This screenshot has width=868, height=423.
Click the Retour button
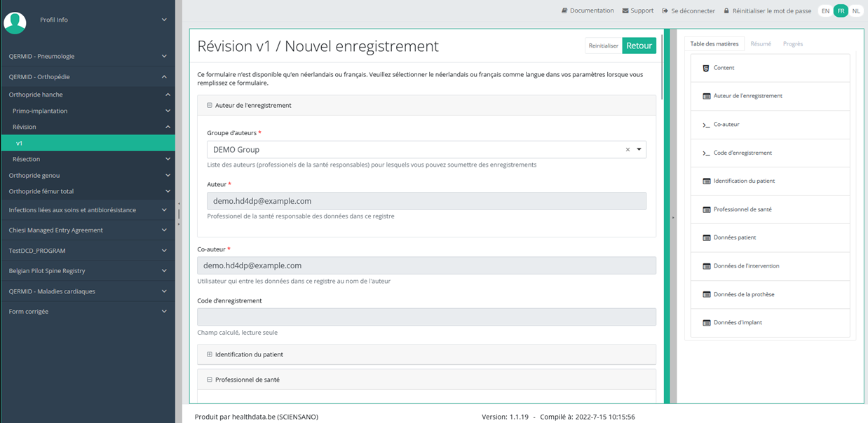639,46
